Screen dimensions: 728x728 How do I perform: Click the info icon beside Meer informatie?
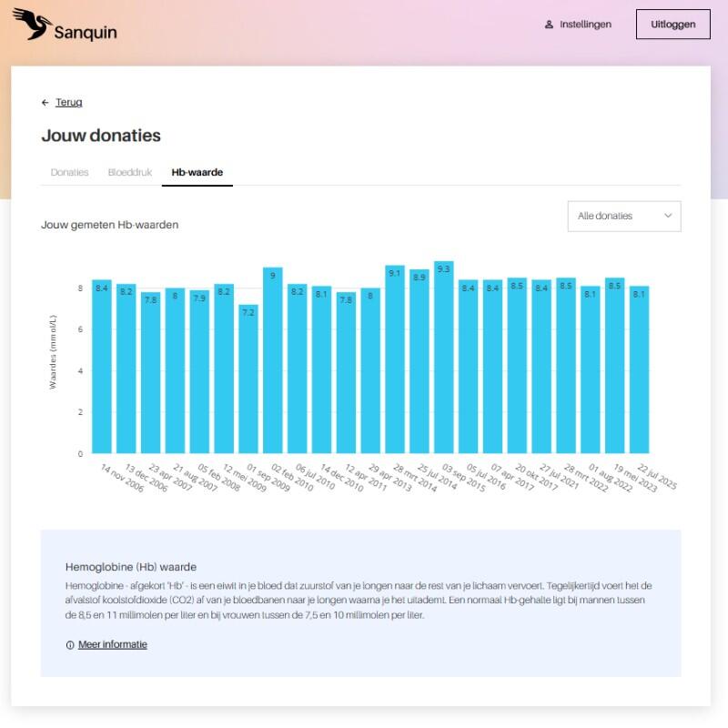point(70,645)
